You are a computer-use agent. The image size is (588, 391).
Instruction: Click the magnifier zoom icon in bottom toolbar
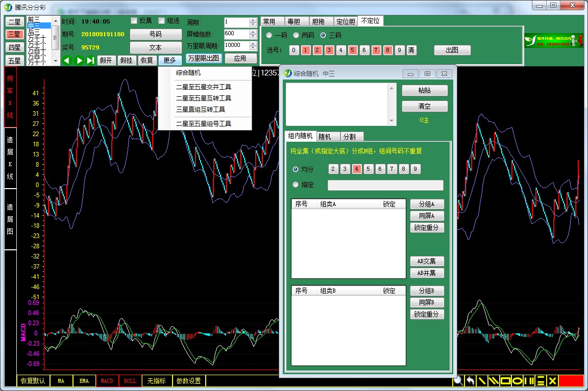coord(458,381)
